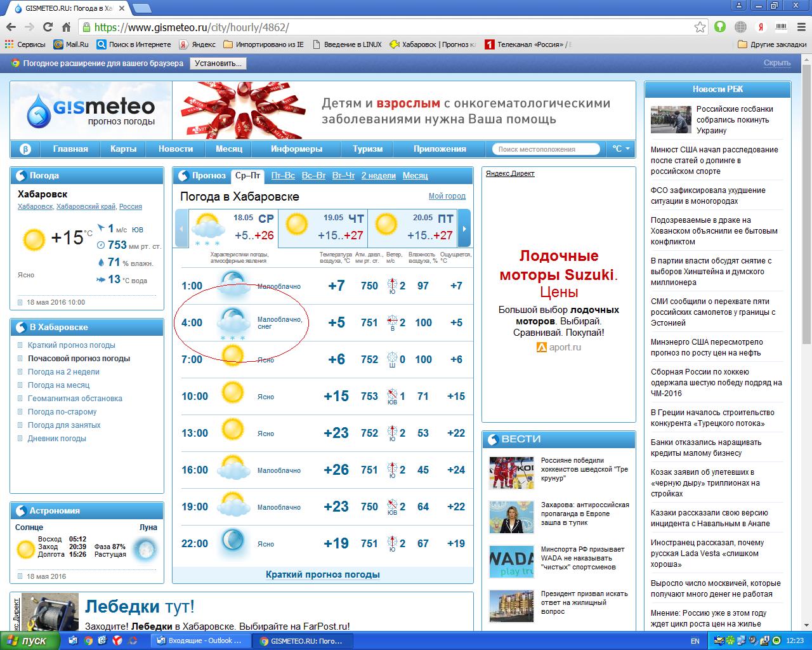Click the browser reload page icon
This screenshot has width=812, height=650.
[48, 27]
